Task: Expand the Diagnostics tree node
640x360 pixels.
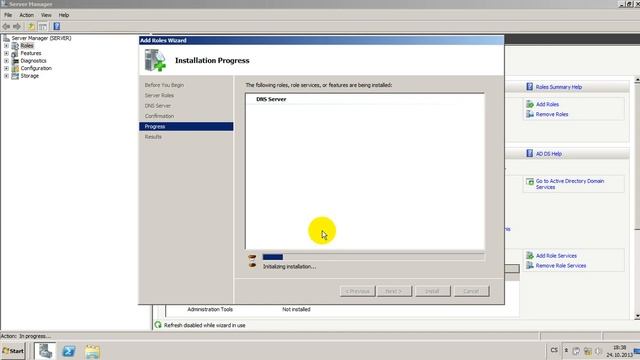Action: (x=6, y=60)
